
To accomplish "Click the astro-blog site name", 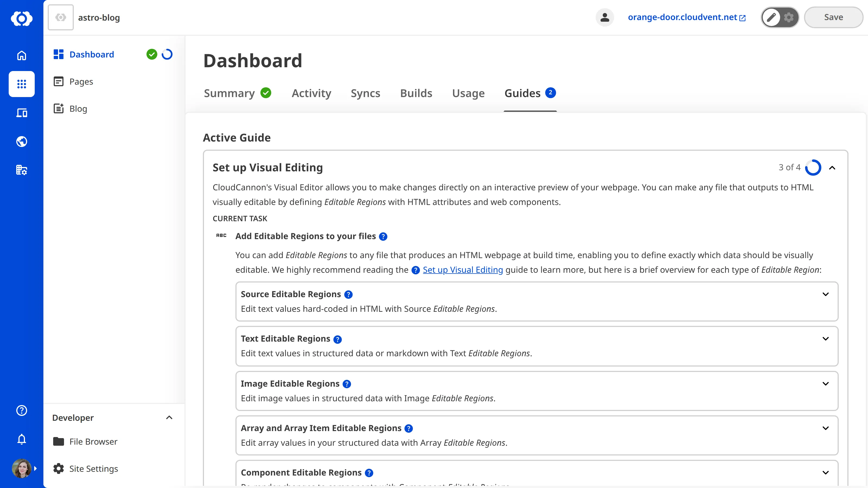I will click(x=99, y=18).
